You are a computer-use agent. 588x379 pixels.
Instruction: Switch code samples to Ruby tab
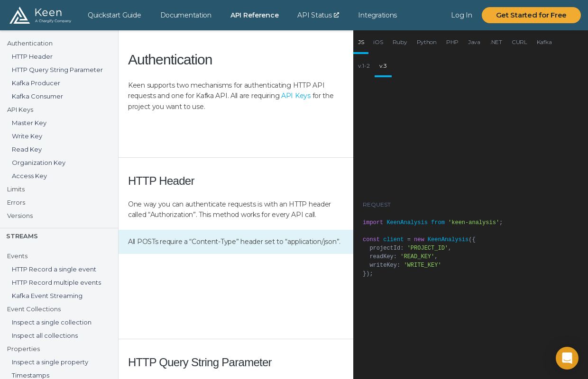[400, 42]
